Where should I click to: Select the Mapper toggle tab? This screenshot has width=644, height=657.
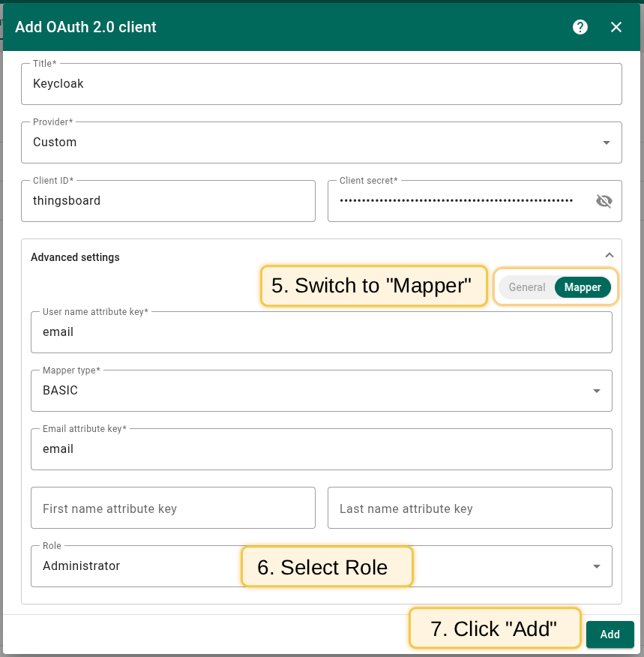[x=583, y=287]
